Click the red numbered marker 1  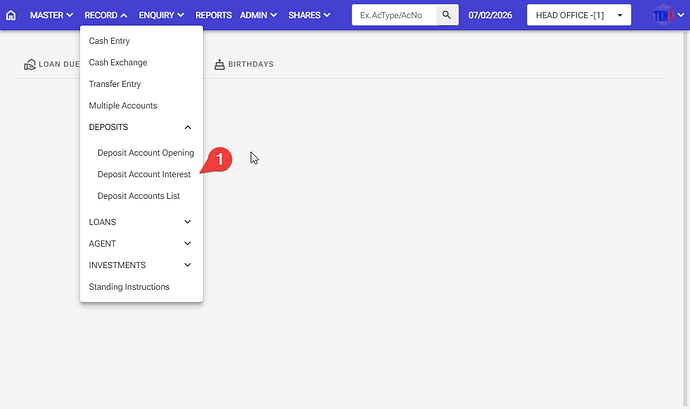point(220,160)
